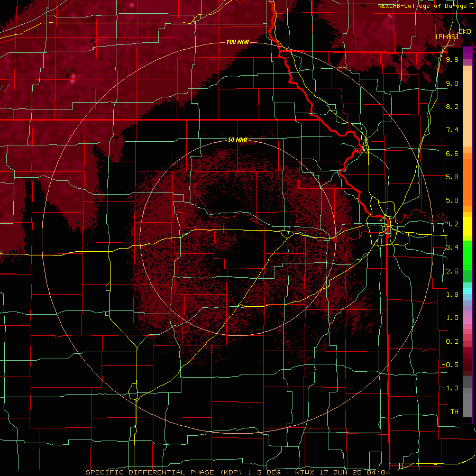The image size is (476, 476).
Task: Click the 0.2 value on color scale
Action: click(x=452, y=342)
